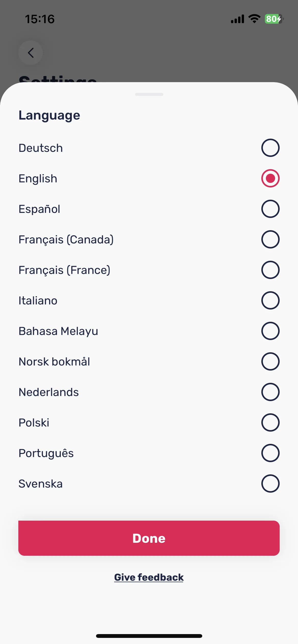
Task: Select Français (Canada) radio button
Action: click(x=270, y=239)
